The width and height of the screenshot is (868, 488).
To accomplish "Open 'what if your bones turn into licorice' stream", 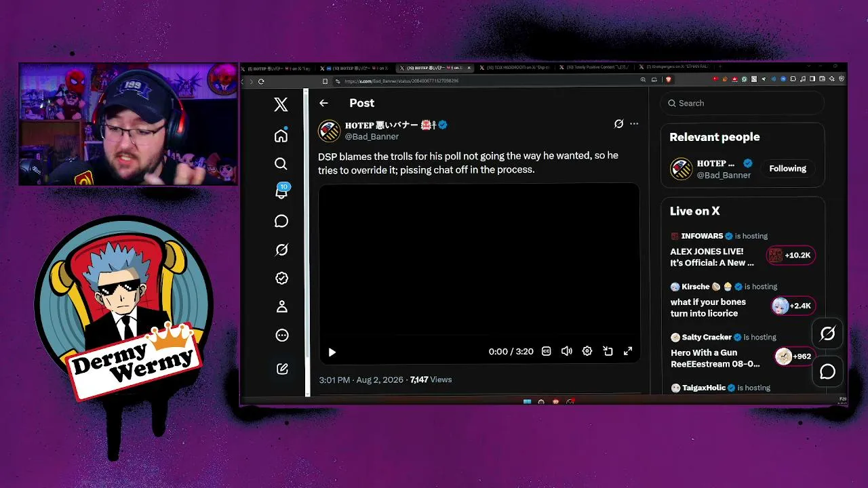I will coord(708,308).
